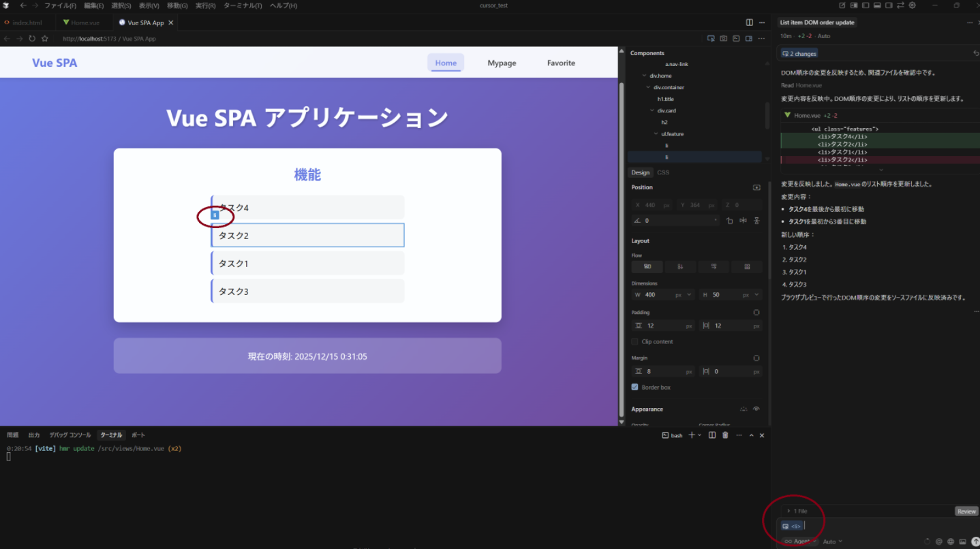Screen dimensions: 980x549
Task: Click the 2 changes button
Action: (799, 53)
